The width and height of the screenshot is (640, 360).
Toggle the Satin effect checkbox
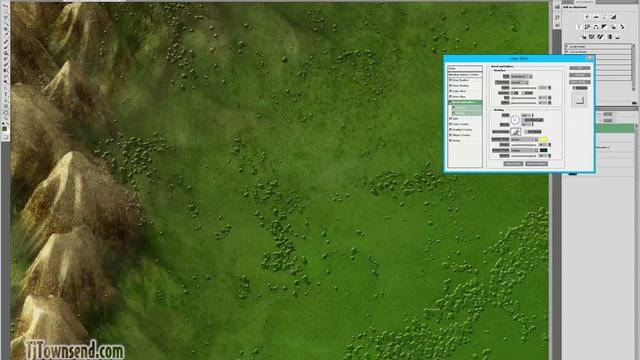coord(450,118)
